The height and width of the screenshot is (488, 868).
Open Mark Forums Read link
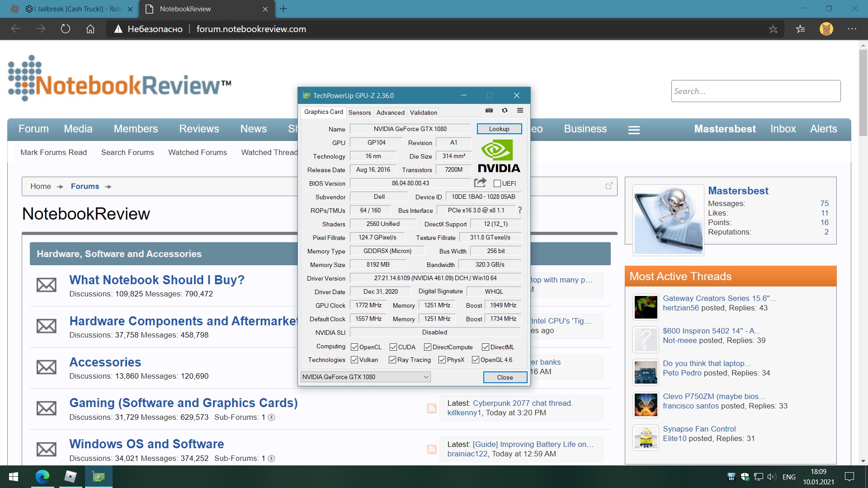coord(53,152)
